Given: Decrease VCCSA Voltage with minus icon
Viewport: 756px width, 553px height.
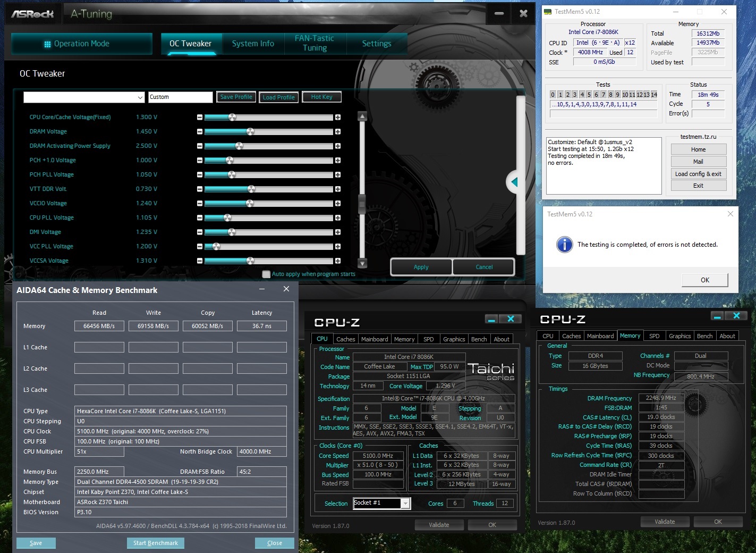Looking at the screenshot, I should [x=200, y=261].
